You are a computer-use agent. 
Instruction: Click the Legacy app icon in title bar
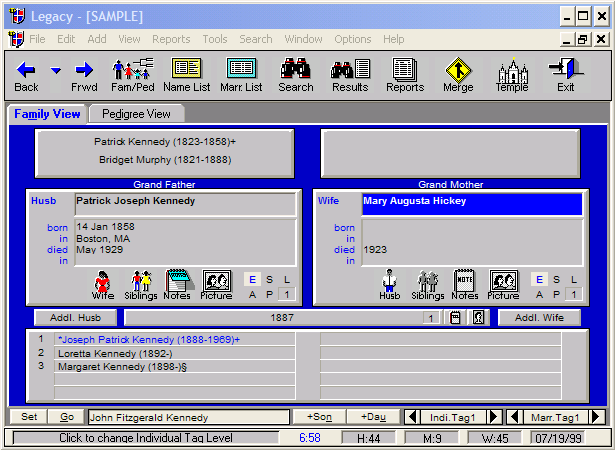click(17, 16)
